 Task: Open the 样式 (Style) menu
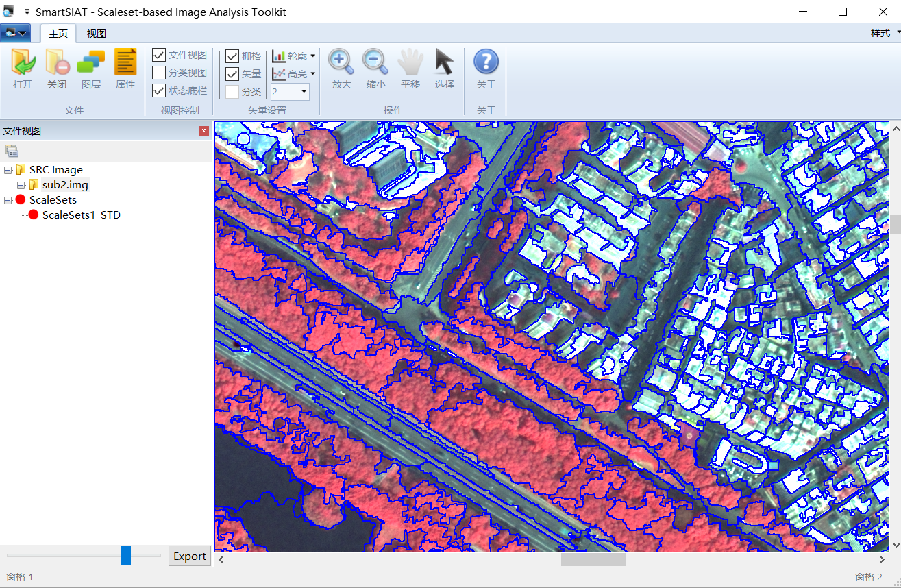click(884, 33)
